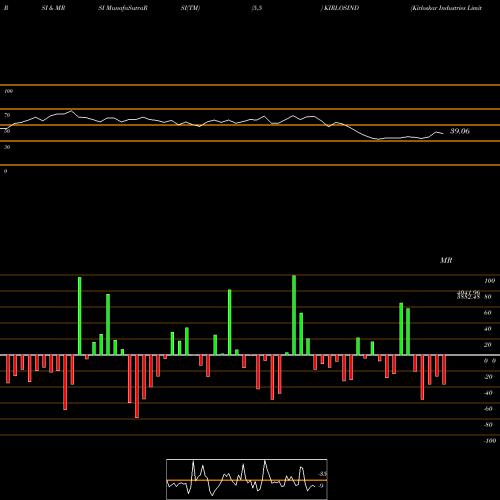Click the end of the white RSI line
Viewport: 500px width, 500px height.
[443, 134]
